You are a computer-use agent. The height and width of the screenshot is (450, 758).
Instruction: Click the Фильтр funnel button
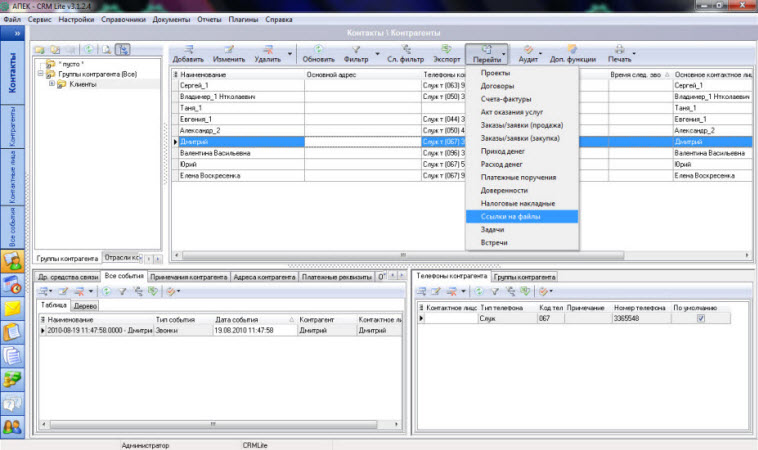(356, 54)
